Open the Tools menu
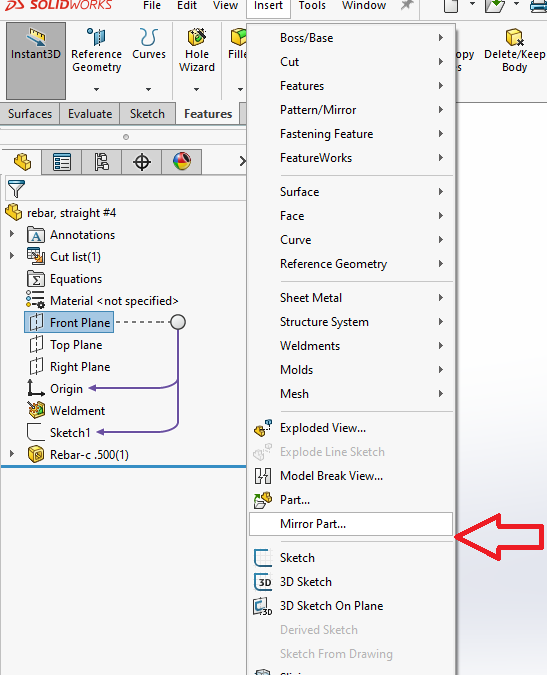Image resolution: width=547 pixels, height=675 pixels. click(312, 6)
